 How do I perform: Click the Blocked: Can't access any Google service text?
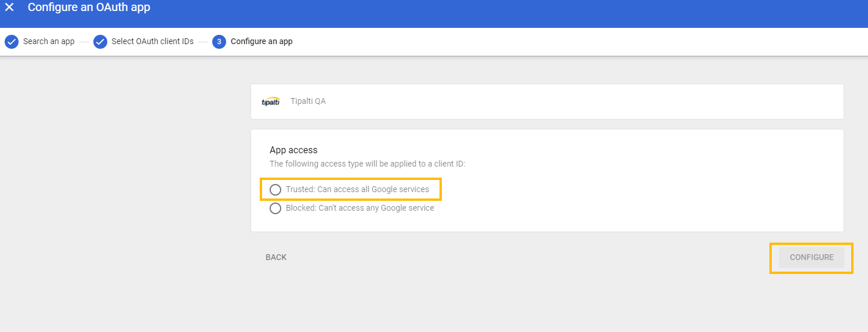point(359,208)
